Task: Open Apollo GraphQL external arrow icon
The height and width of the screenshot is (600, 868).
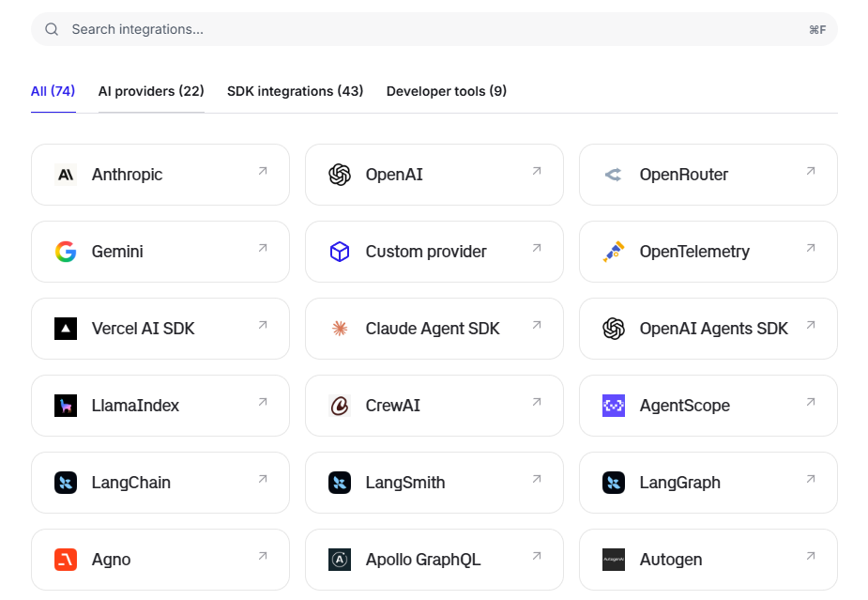Action: (537, 556)
